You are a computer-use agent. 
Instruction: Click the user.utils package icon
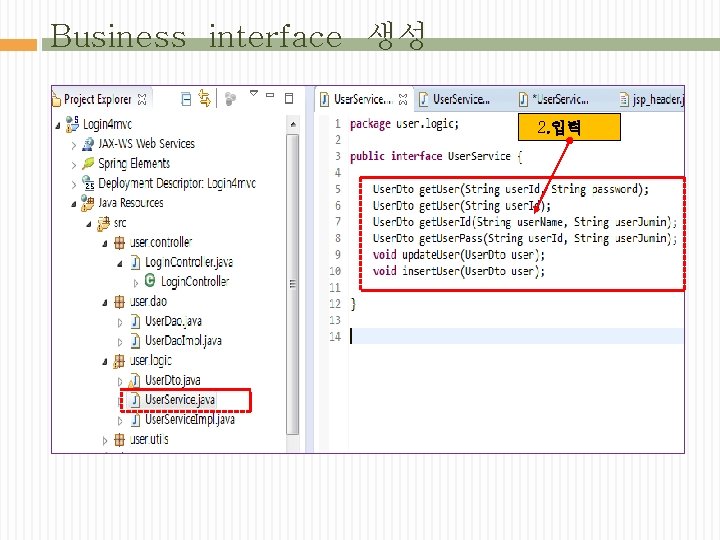coord(119,440)
